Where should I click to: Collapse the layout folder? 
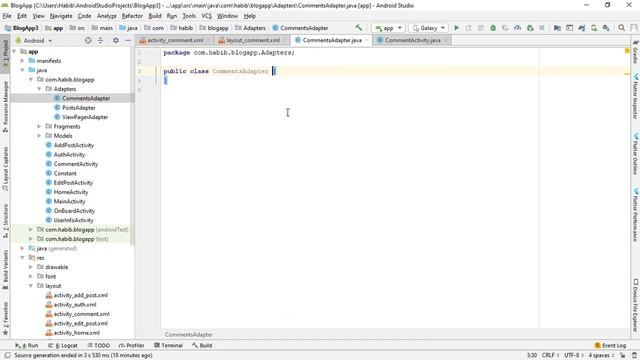(x=31, y=286)
